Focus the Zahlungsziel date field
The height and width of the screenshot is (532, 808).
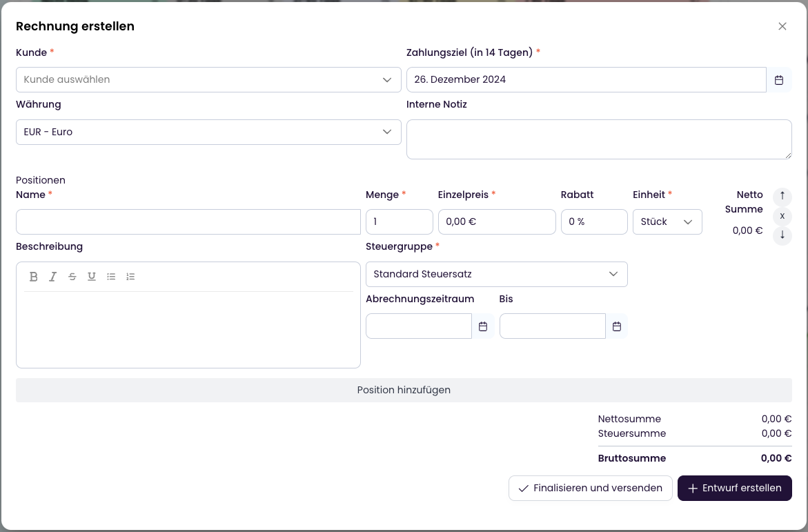point(587,80)
